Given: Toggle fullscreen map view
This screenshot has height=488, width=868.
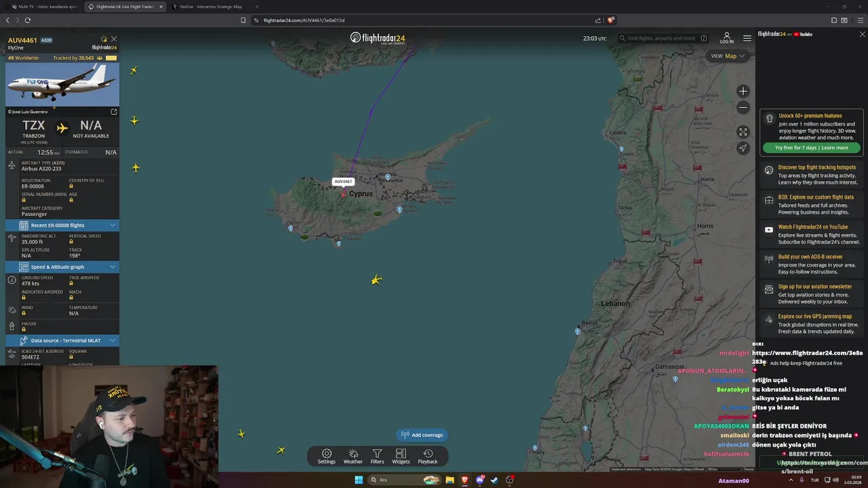Looking at the screenshot, I should (743, 132).
